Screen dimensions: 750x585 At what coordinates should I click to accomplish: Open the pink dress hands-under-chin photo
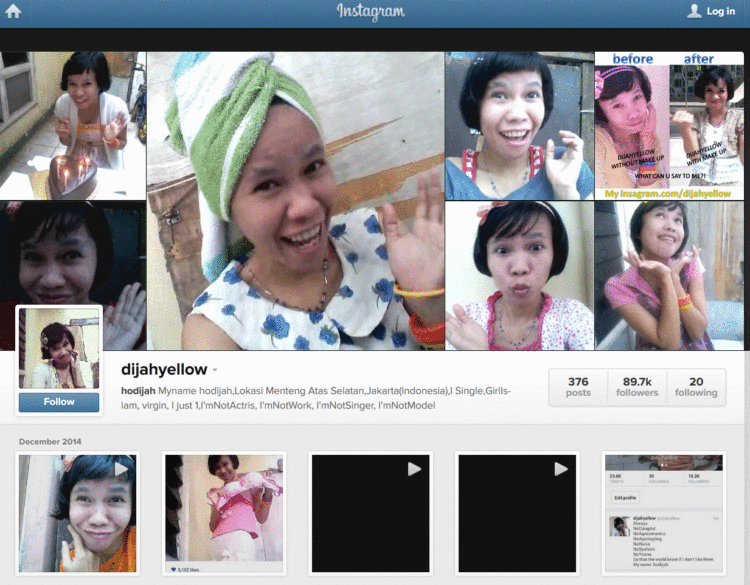coord(669,276)
